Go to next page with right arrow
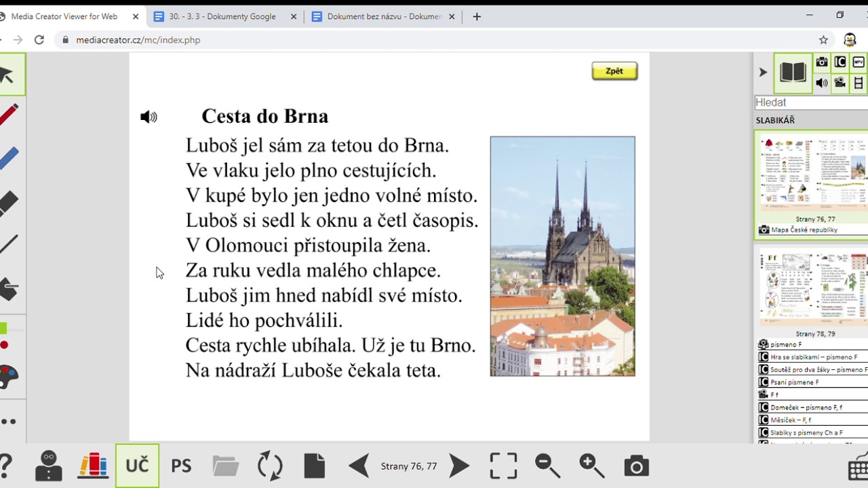Viewport: 868px width, 488px height. pos(459,466)
